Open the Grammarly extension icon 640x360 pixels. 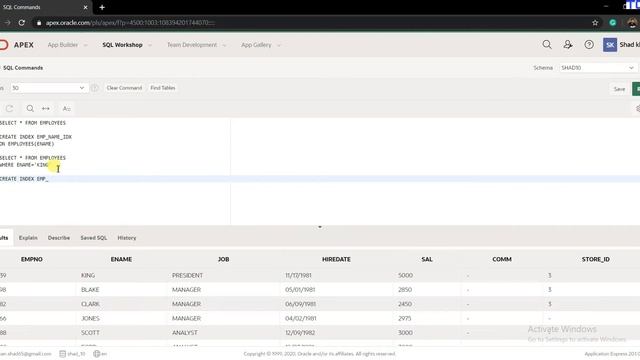(613, 23)
